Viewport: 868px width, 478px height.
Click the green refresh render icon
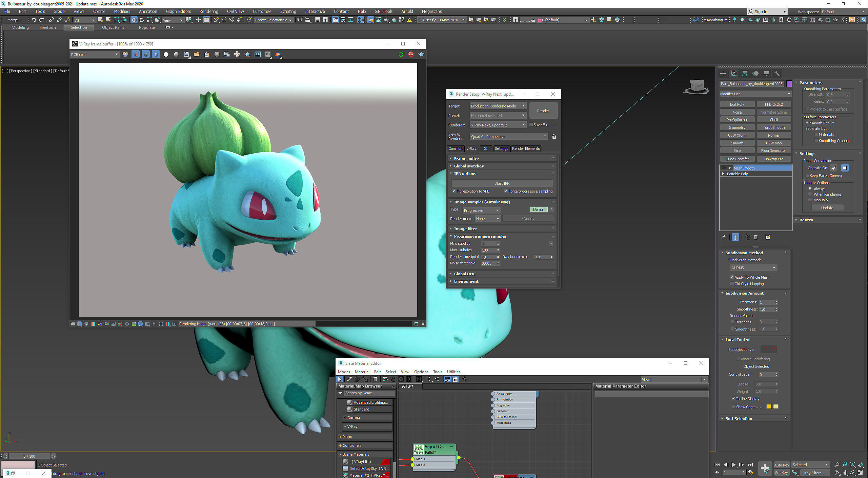(x=401, y=54)
